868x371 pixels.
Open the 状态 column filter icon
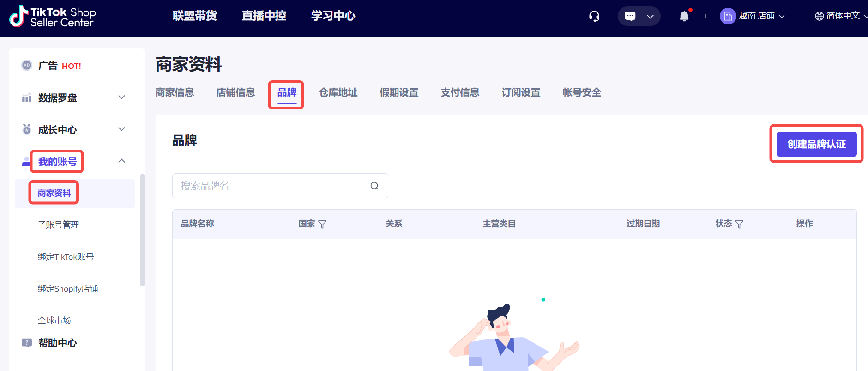point(739,225)
